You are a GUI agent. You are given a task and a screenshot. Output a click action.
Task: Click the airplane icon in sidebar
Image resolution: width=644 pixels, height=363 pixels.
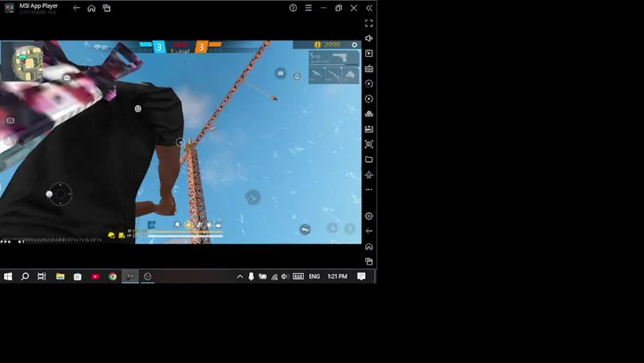369,174
